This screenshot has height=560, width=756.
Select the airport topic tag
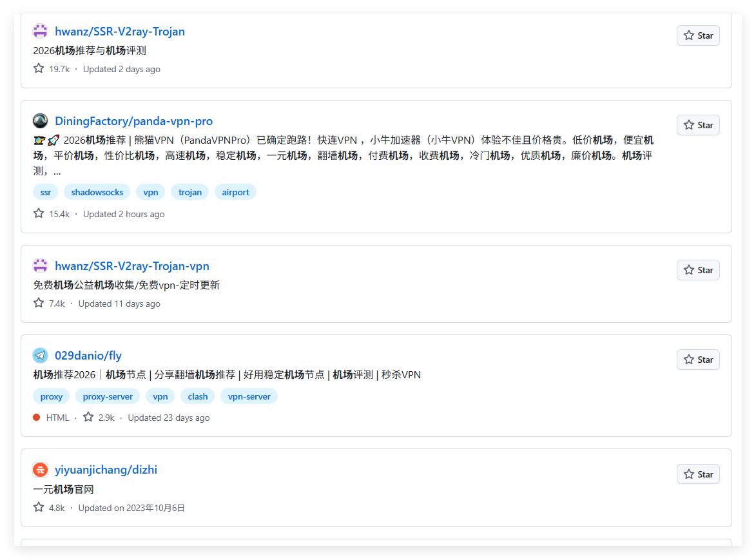click(235, 192)
